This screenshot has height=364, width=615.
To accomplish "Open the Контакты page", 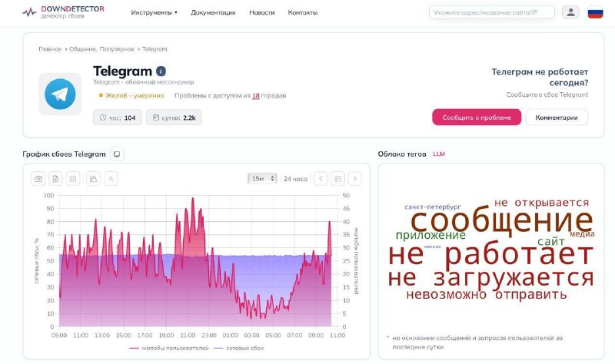I will pyautogui.click(x=302, y=12).
